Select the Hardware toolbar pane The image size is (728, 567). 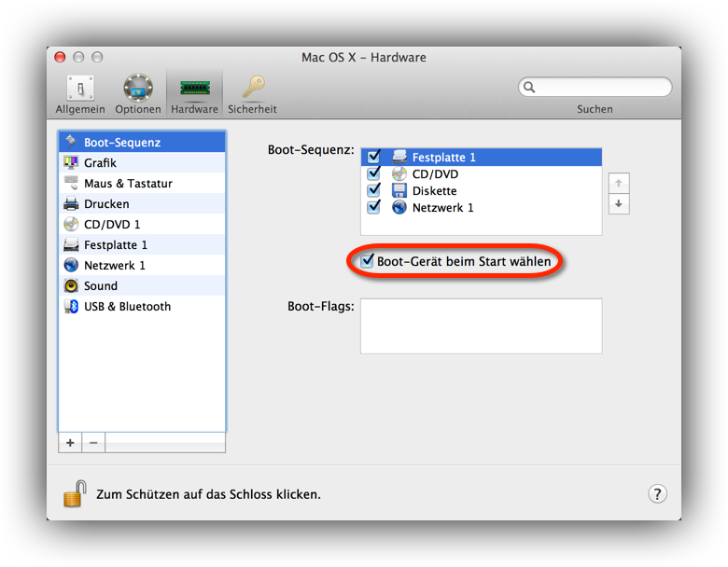point(194,94)
